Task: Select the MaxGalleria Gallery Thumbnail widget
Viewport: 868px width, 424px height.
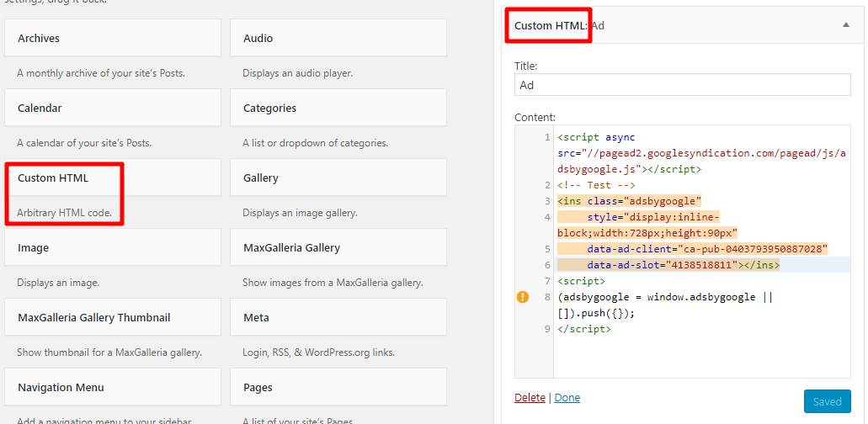Action: (x=112, y=317)
